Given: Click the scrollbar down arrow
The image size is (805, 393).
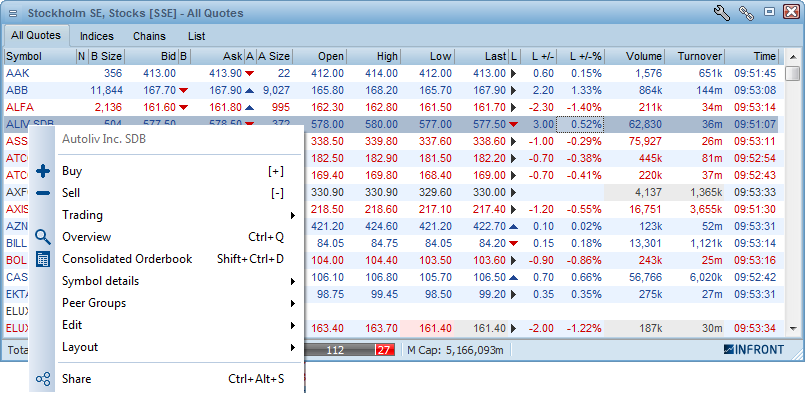Looking at the screenshot, I should [793, 328].
